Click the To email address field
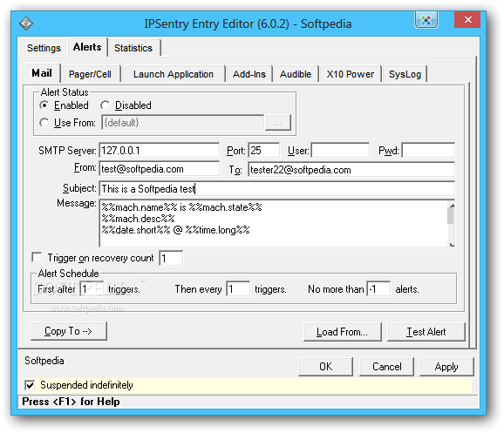Screen dimensions: 504x433 pos(351,170)
